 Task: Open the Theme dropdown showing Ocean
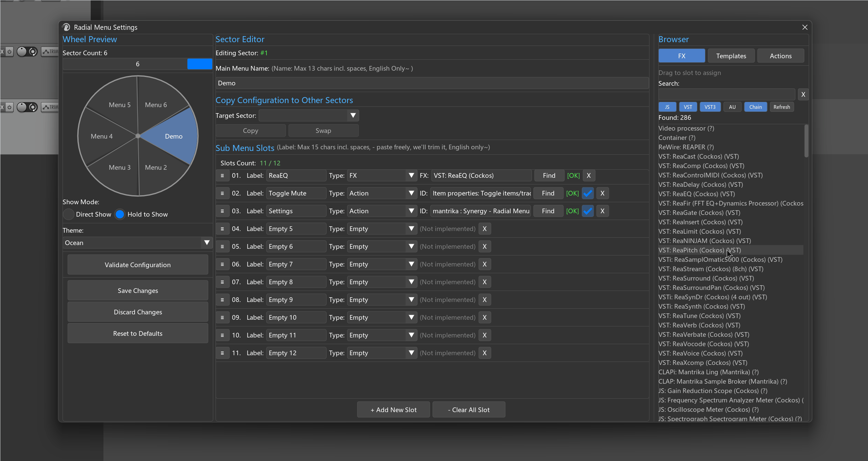tap(138, 243)
